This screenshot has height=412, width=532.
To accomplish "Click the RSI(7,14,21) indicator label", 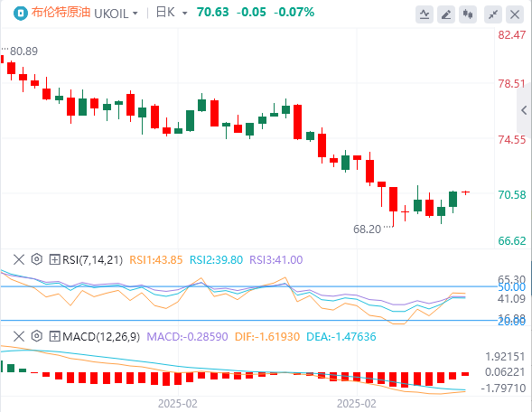I will [x=92, y=260].
